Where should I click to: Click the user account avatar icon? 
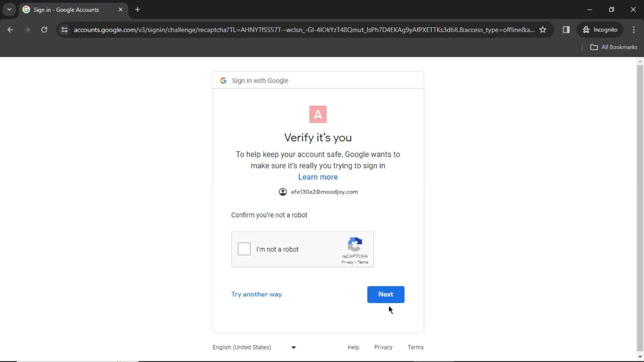coord(283,192)
